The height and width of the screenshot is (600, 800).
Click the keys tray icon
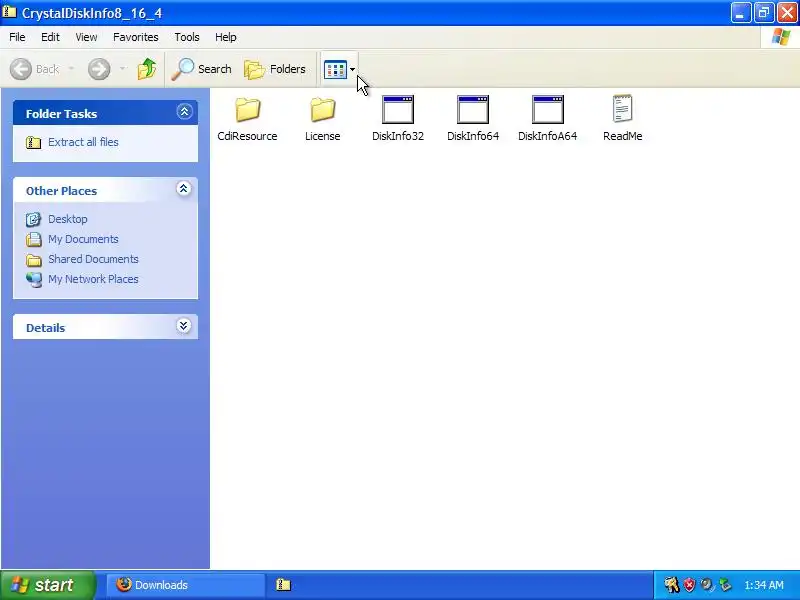tap(671, 585)
